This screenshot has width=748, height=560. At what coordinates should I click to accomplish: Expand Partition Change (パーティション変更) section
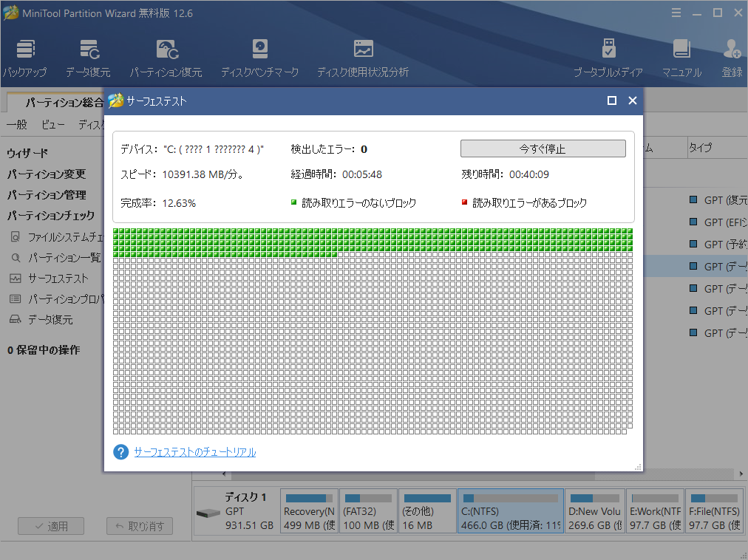coord(47,174)
